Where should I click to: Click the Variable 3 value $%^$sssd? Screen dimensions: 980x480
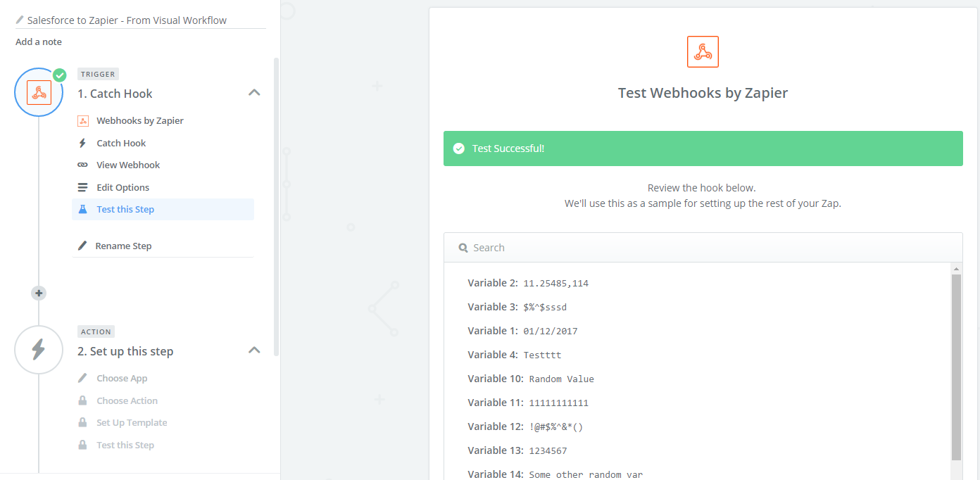[x=545, y=307]
